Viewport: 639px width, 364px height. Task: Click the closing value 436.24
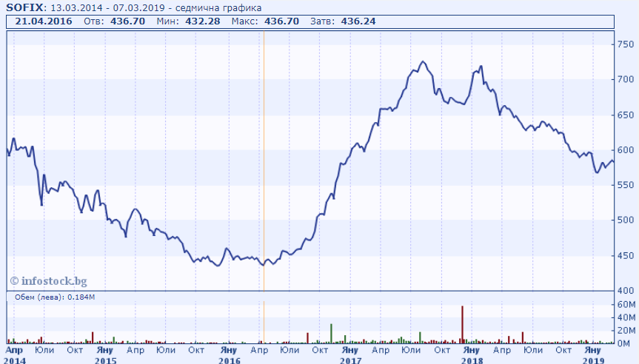pyautogui.click(x=358, y=21)
